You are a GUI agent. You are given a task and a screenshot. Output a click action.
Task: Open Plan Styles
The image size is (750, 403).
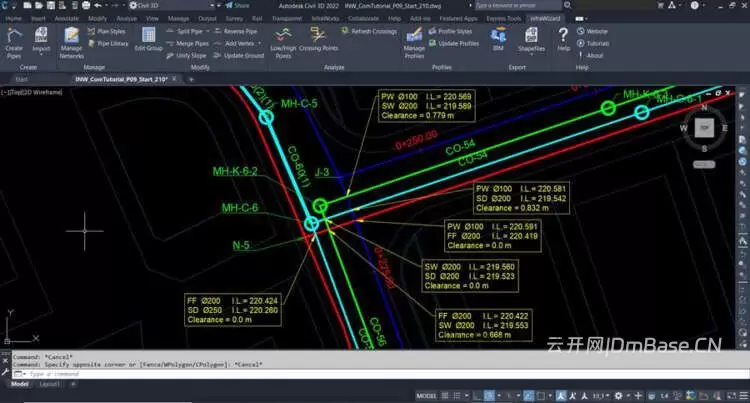tap(106, 31)
